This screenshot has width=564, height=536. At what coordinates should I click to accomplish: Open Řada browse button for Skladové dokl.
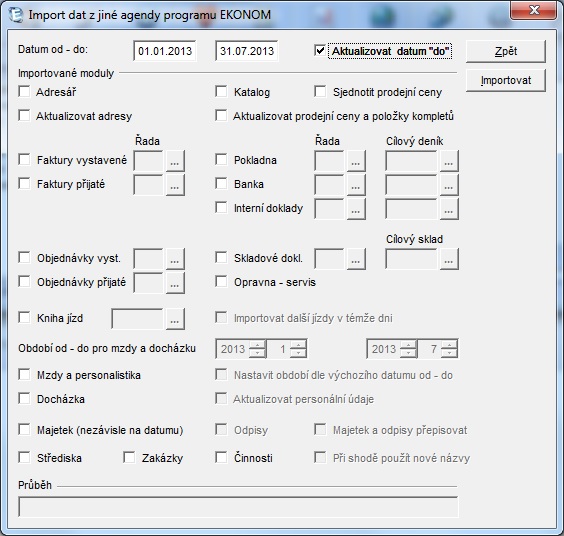pyautogui.click(x=356, y=259)
